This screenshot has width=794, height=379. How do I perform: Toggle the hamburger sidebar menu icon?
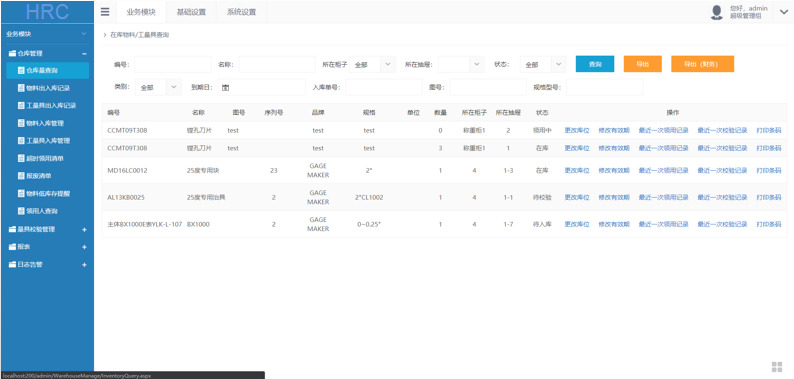tap(105, 12)
